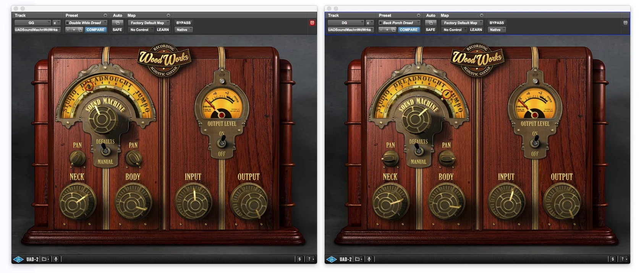Open the Factory Default Map dropdown in left window
This screenshot has height=273, width=644.
click(x=149, y=23)
